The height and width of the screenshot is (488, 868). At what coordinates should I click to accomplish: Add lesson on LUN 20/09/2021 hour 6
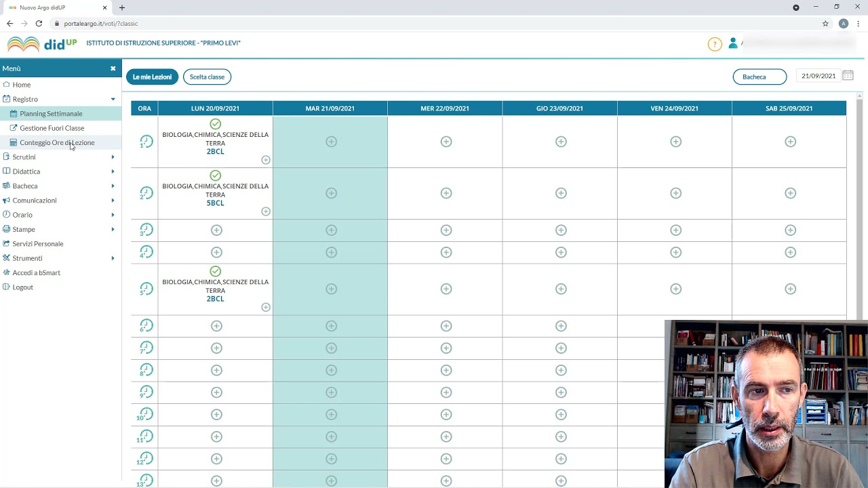tap(216, 326)
